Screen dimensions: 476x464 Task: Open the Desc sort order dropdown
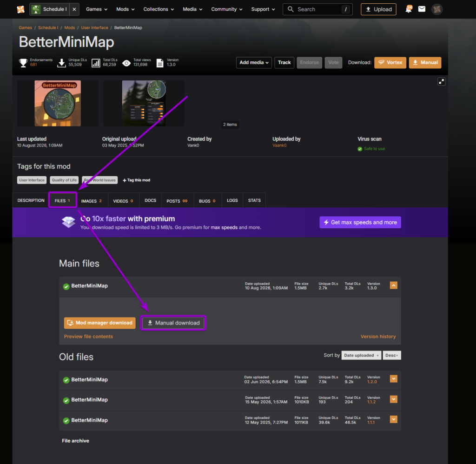click(391, 355)
